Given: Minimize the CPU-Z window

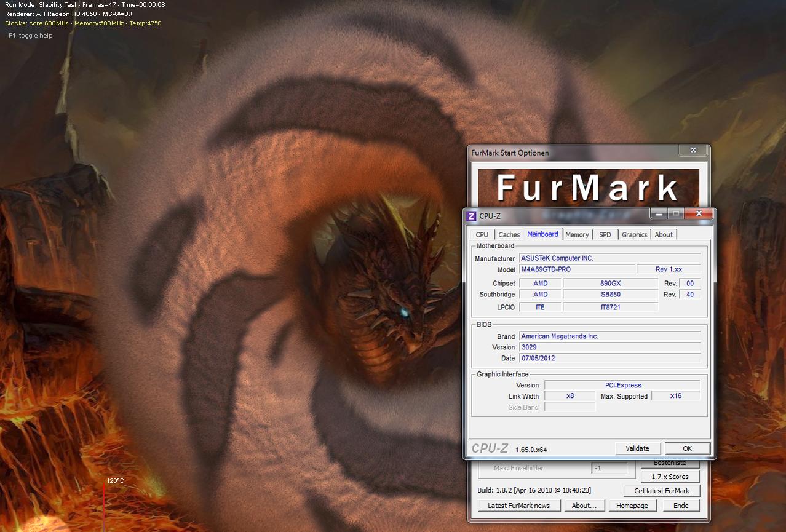Looking at the screenshot, I should (x=659, y=213).
